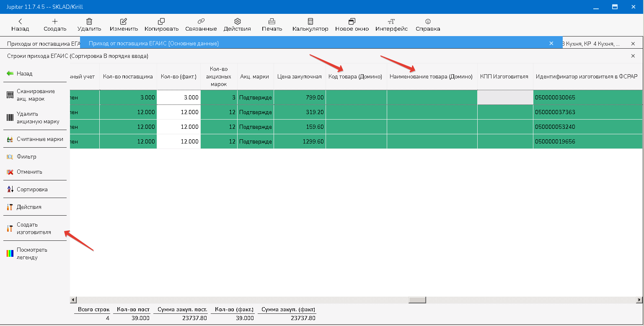Click Сумма закуп. пост. total 23737.80
The width and height of the screenshot is (644, 326).
194,318
